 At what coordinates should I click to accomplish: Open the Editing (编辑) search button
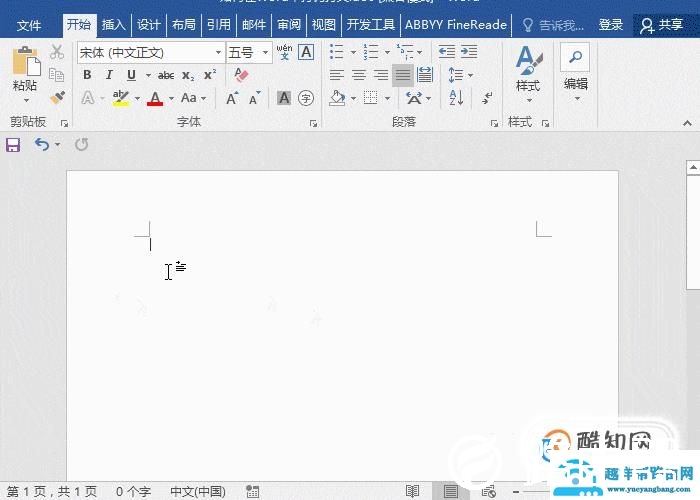click(x=575, y=71)
